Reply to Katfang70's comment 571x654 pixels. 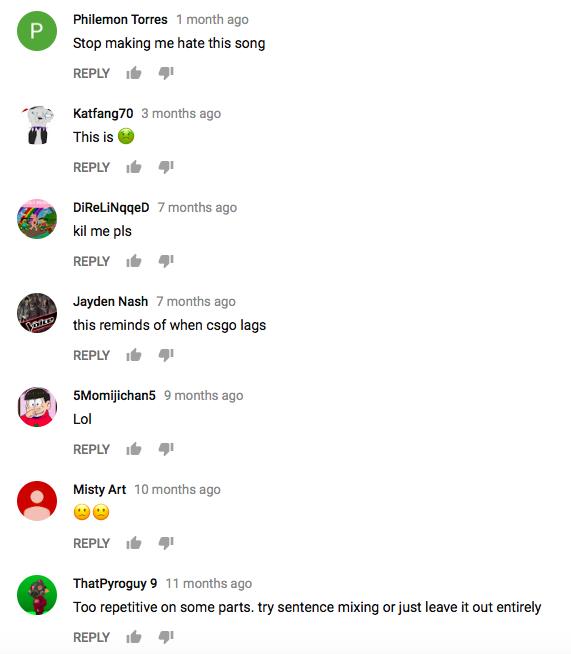tap(91, 167)
